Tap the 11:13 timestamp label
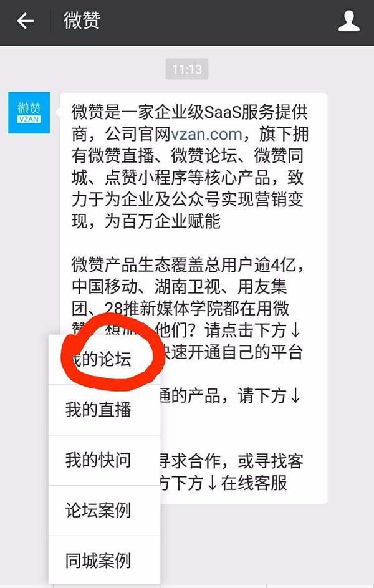 (187, 69)
